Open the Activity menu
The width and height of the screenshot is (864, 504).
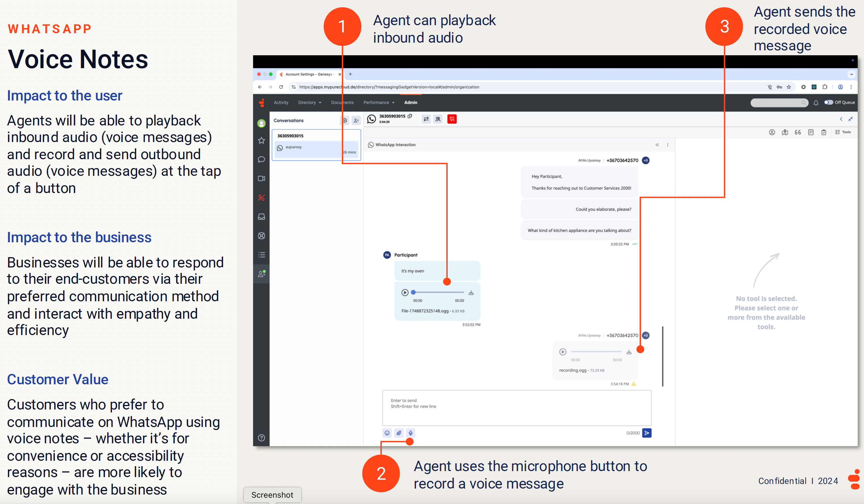281,103
